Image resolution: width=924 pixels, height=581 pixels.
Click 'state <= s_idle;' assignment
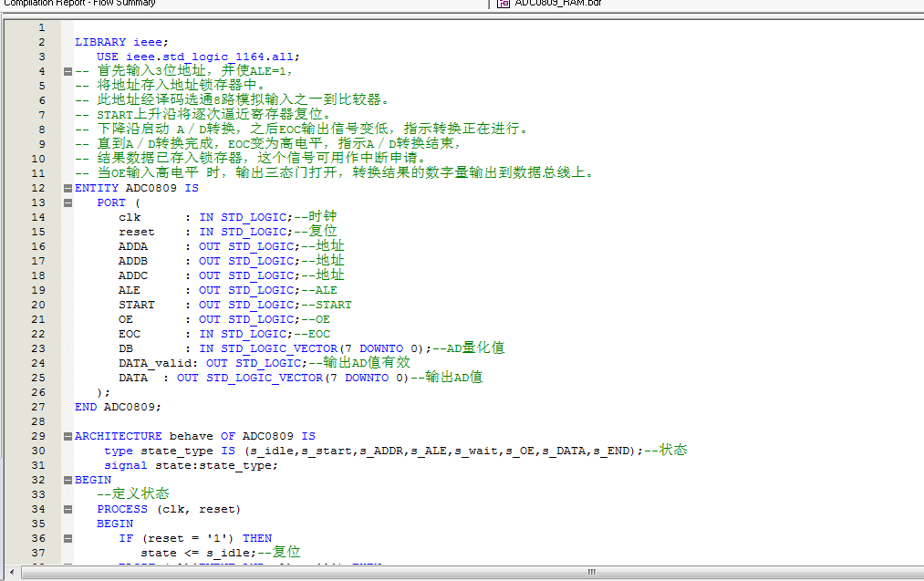pyautogui.click(x=198, y=553)
